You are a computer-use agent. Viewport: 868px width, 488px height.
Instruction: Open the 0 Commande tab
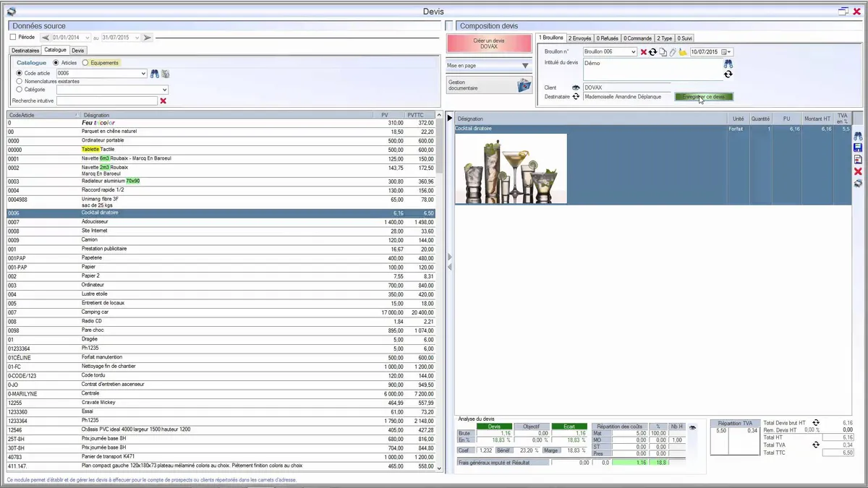coord(638,38)
